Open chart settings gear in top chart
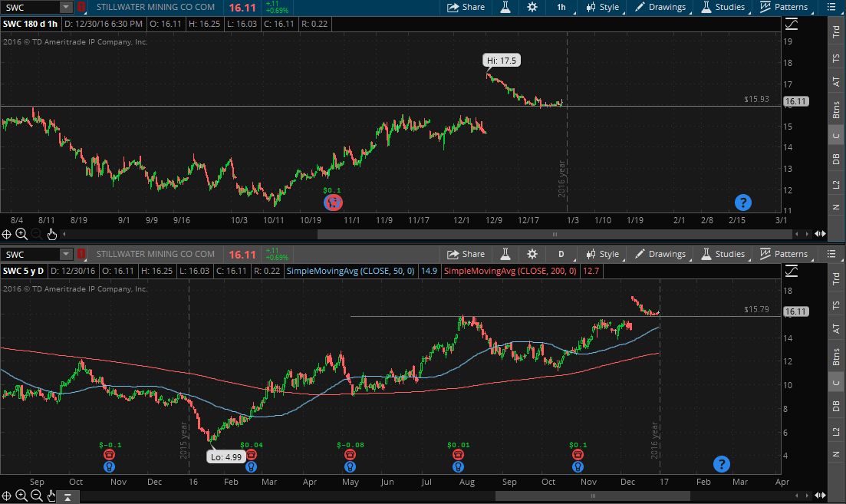Screen dimensions: 846x504 [532, 7]
